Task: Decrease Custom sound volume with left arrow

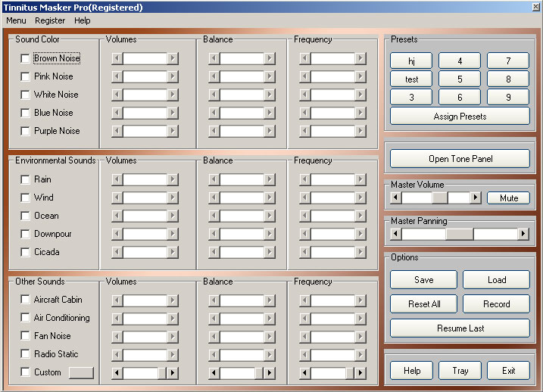Action: click(x=117, y=372)
